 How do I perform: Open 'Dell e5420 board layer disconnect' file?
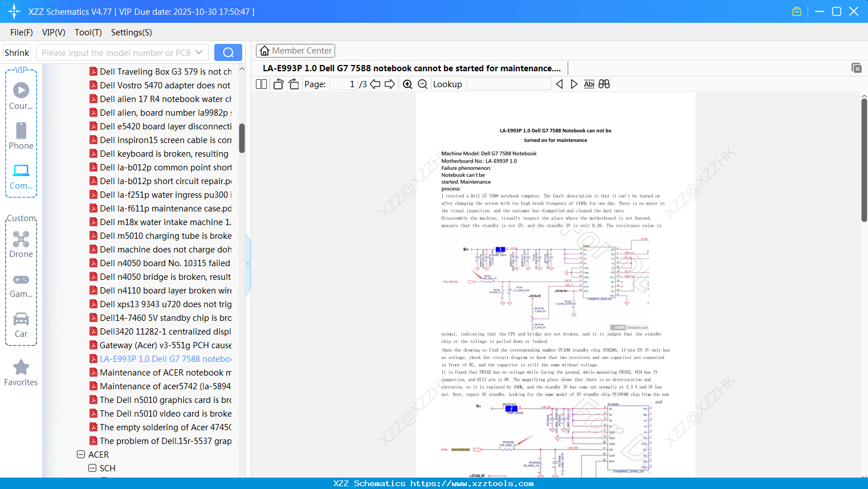161,127
